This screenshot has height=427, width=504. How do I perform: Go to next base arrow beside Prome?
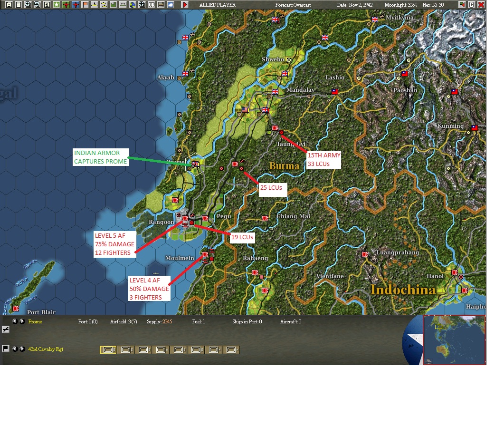point(22,321)
